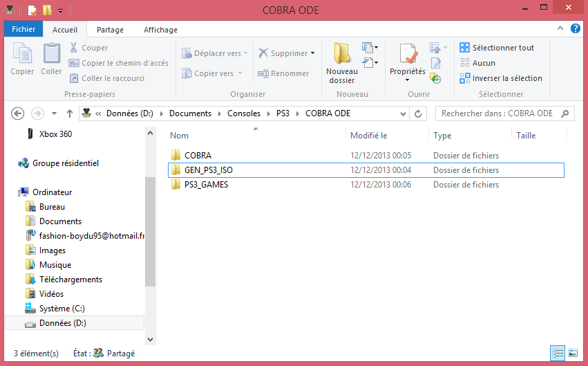This screenshot has height=366, width=588.
Task: Open Téléchargements in navigation pane
Action: [x=64, y=280]
